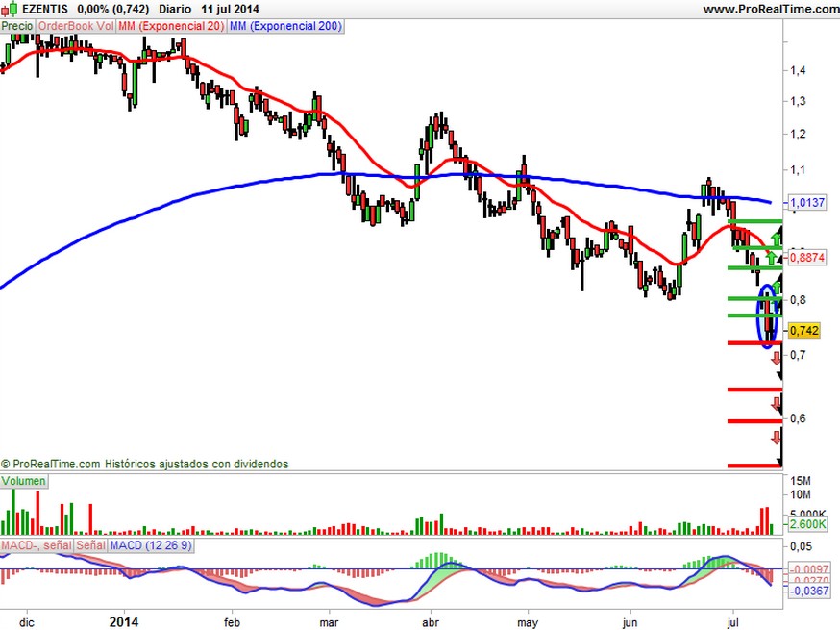Click the feb month label on time axis
840x630 pixels.
(232, 622)
